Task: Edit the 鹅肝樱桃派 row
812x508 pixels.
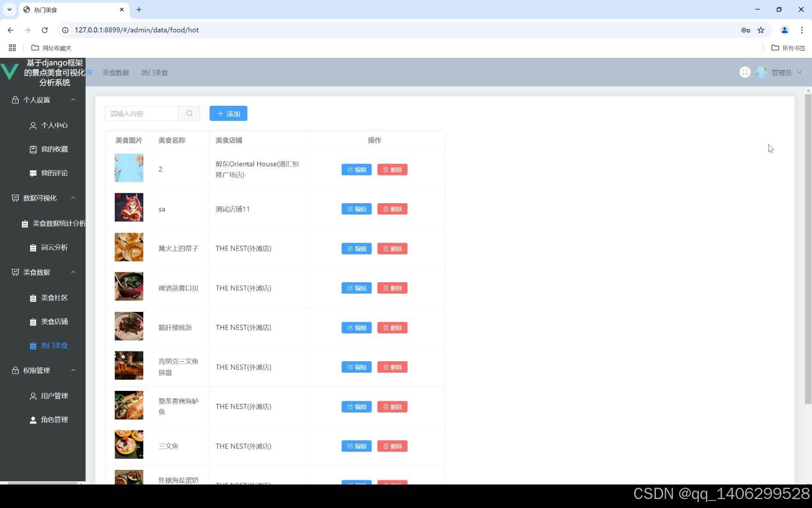Action: pyautogui.click(x=357, y=328)
